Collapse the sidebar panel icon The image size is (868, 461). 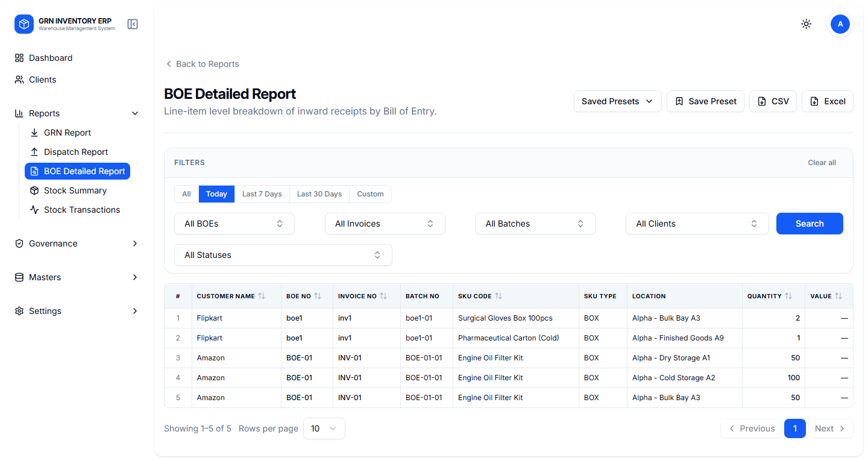pyautogui.click(x=133, y=24)
